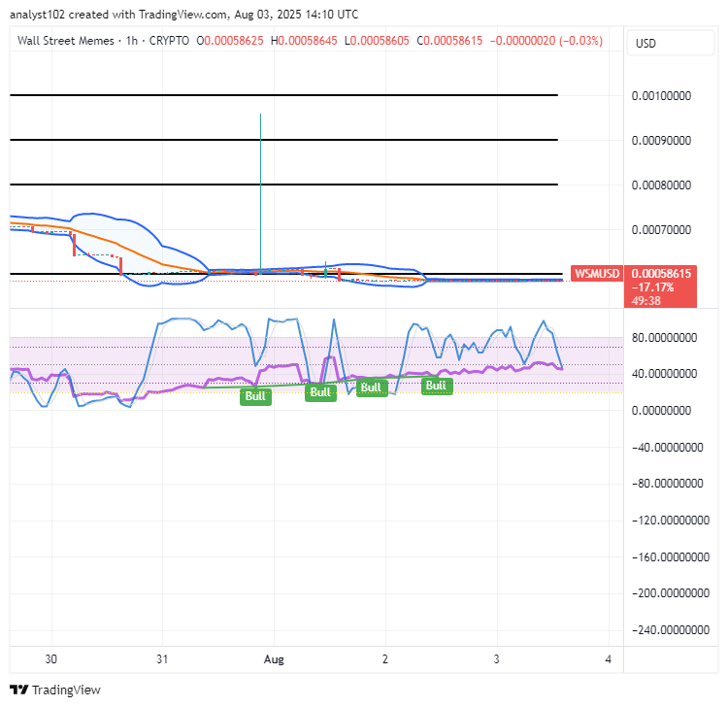
Task: Click the 80.00000000 indicator axis label
Action: 664,338
